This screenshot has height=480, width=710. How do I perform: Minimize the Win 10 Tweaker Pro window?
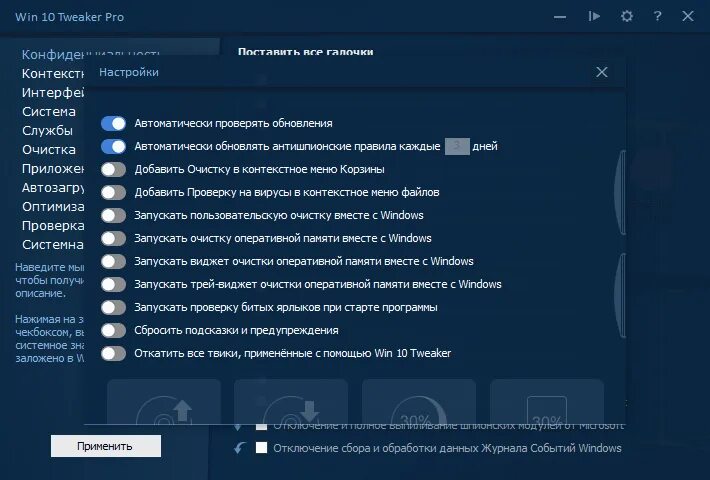(560, 17)
